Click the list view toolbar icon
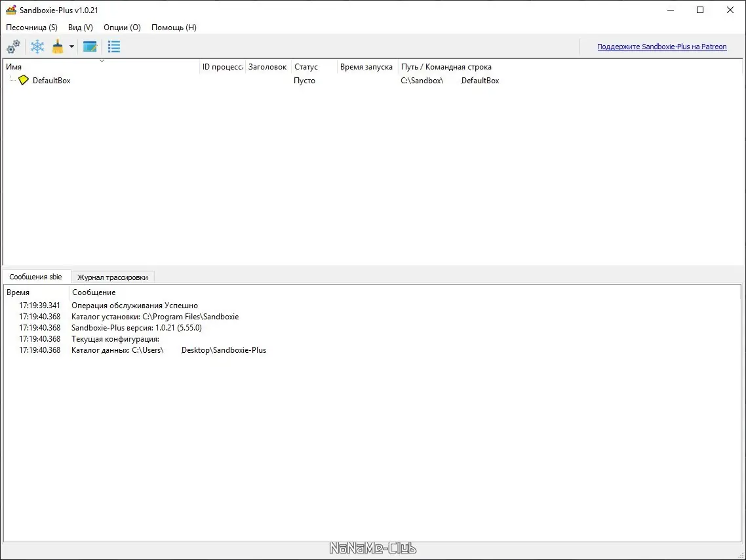 114,47
